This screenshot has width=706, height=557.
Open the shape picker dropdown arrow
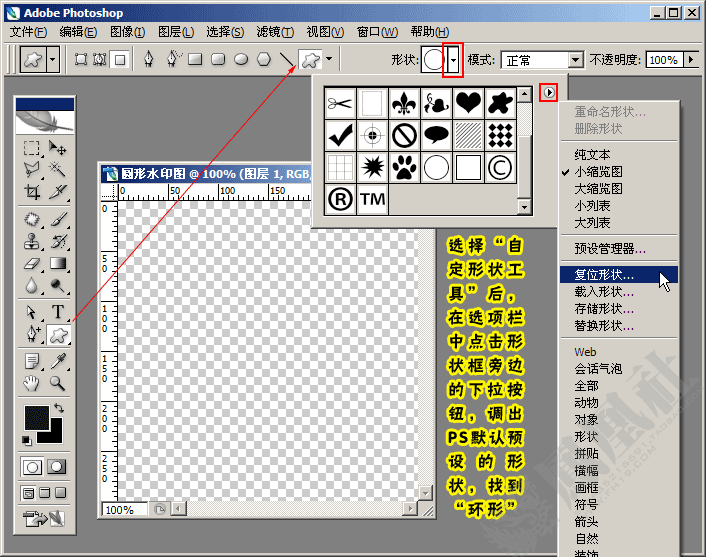point(453,60)
